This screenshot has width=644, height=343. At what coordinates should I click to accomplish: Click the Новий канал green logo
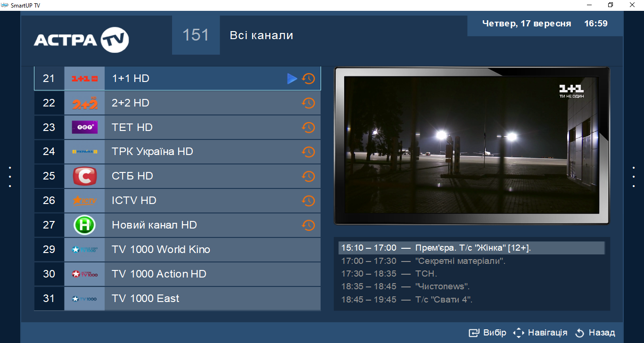click(x=84, y=225)
